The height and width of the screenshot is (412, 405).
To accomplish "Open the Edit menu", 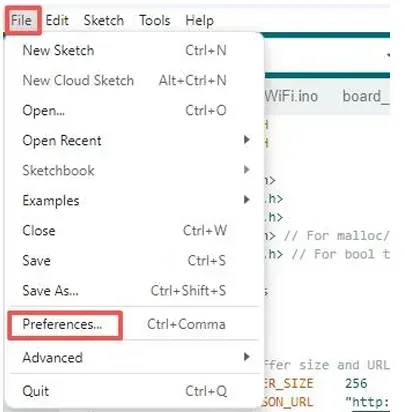I will (57, 20).
